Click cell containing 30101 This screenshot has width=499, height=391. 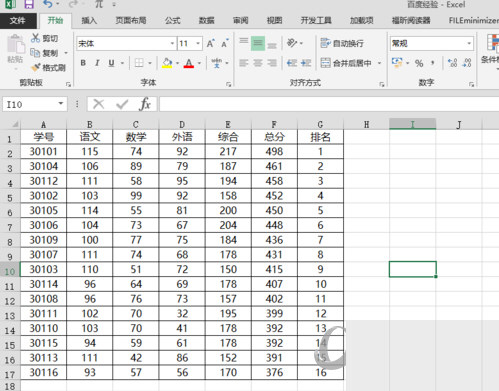coord(43,152)
